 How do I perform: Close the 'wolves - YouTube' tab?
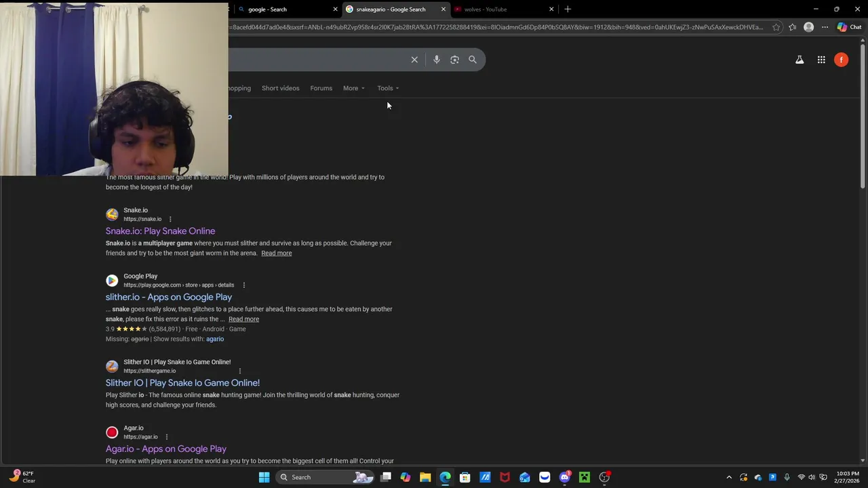[551, 9]
